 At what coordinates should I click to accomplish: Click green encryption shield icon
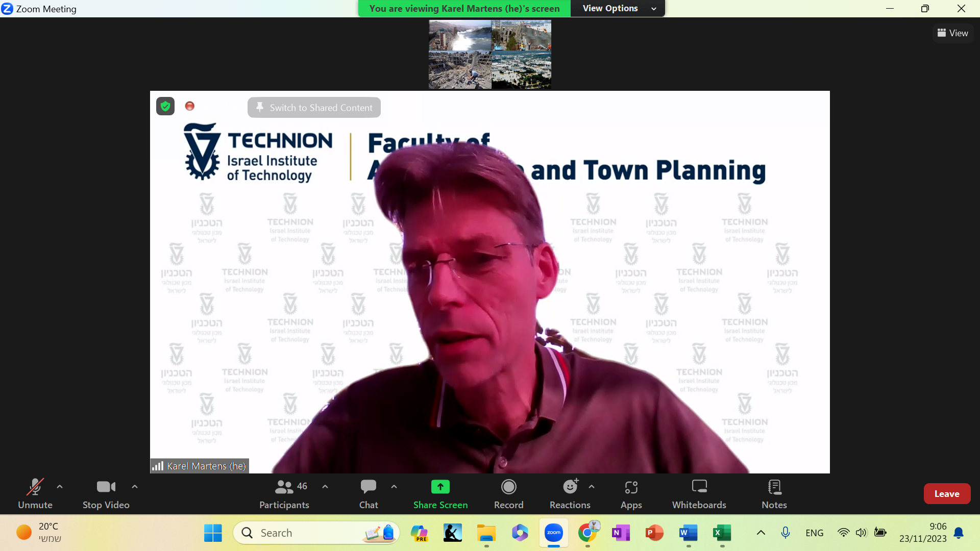165,106
